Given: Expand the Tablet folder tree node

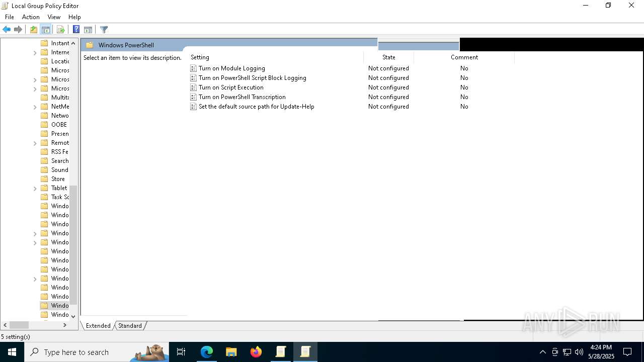Looking at the screenshot, I should [35, 188].
